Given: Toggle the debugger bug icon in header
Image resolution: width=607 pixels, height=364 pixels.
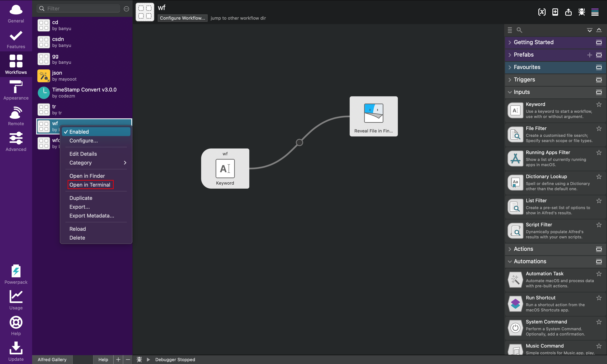Looking at the screenshot, I should pos(582,12).
